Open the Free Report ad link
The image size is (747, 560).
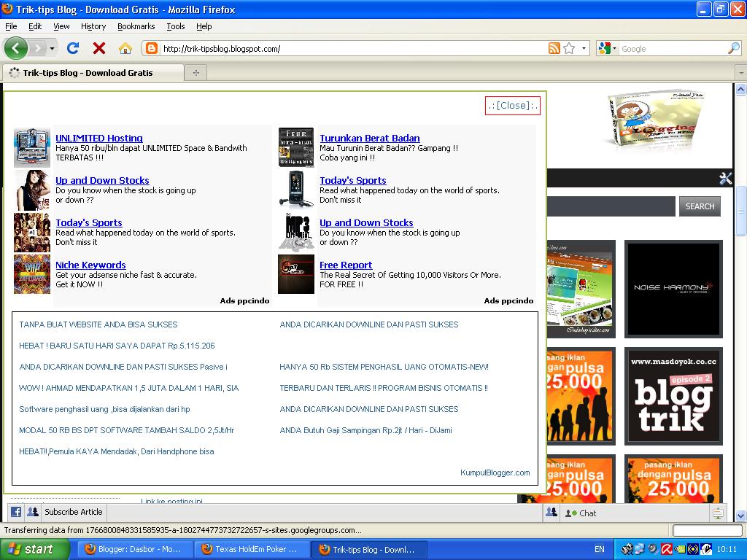[346, 265]
